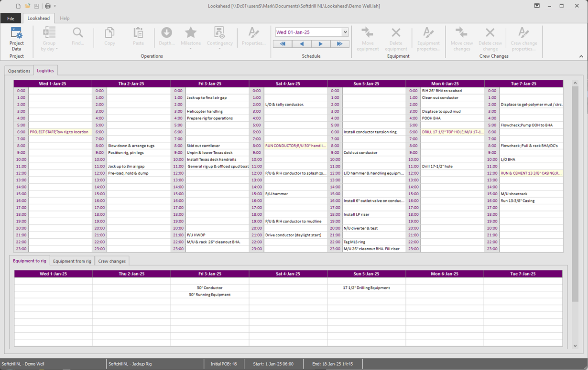Image resolution: width=588 pixels, height=370 pixels.
Task: Select the PROJECT START tow rig entry
Action: [59, 132]
